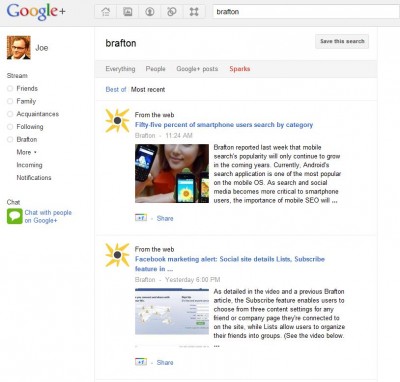
Task: Open the Photos icon in top bar
Action: tap(128, 12)
